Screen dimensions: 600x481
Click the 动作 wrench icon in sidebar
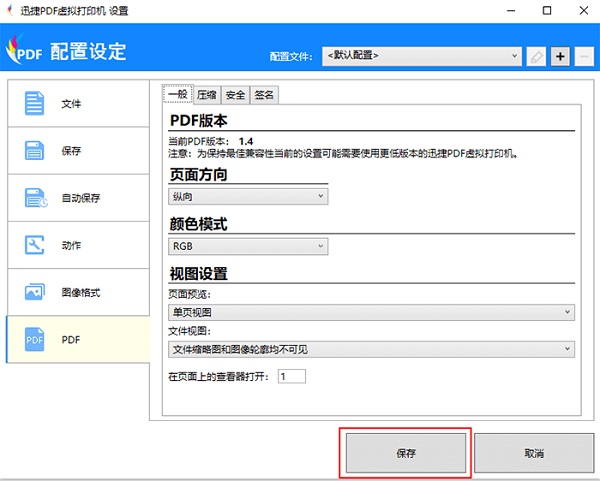(34, 245)
